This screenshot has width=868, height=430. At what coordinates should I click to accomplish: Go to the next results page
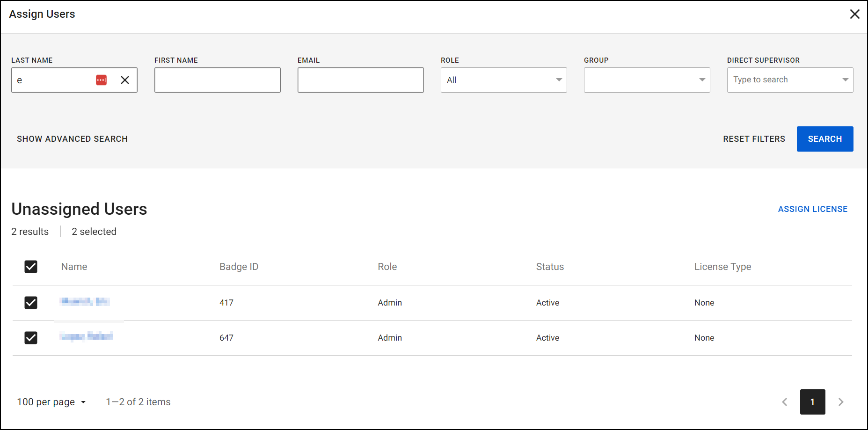click(840, 402)
